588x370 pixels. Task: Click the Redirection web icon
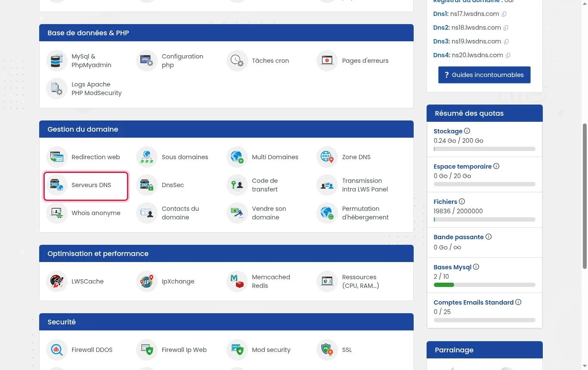57,157
